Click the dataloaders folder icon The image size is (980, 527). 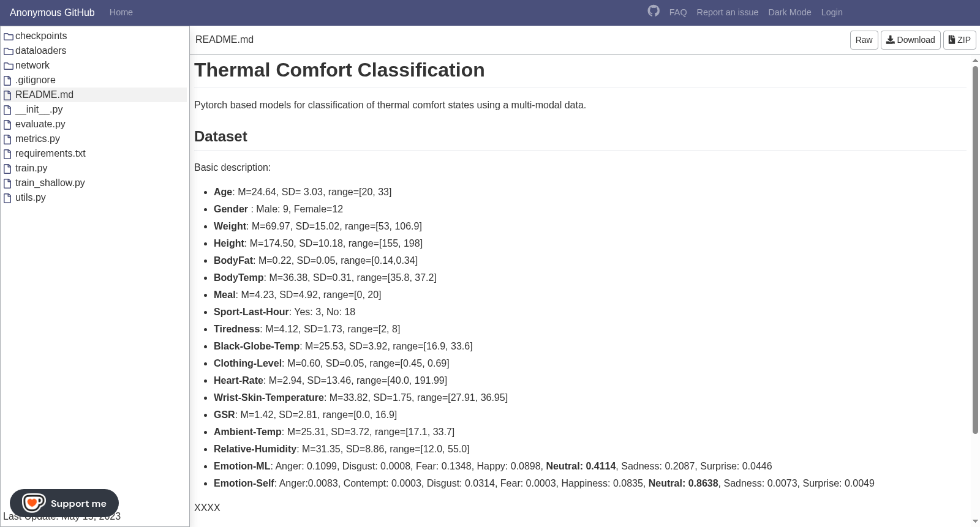coord(8,51)
